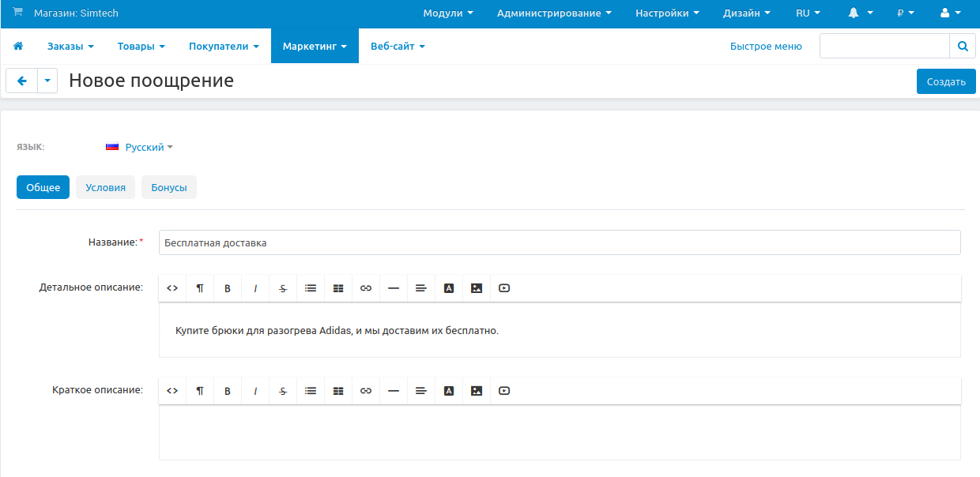Expand the dropdown arrow beside back button
Viewport: 980px width, 477px height.
pyautogui.click(x=47, y=81)
